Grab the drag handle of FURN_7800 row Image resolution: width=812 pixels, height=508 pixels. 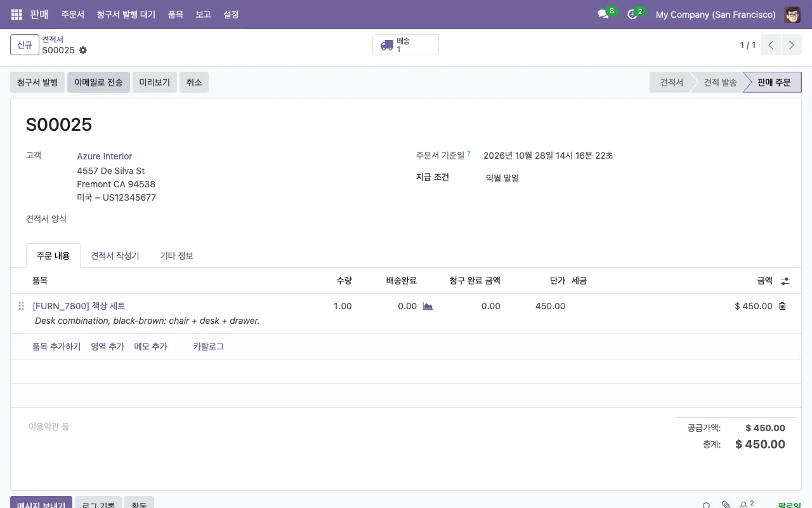click(x=21, y=306)
